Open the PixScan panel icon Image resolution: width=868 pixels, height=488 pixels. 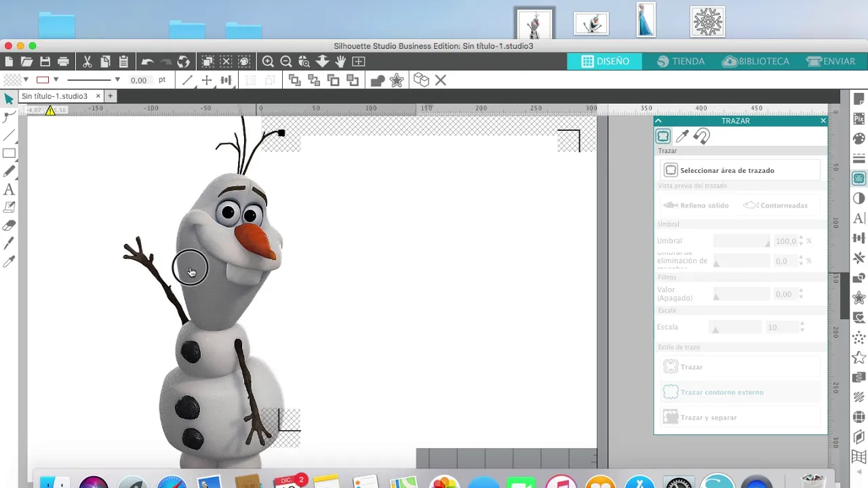tap(859, 119)
